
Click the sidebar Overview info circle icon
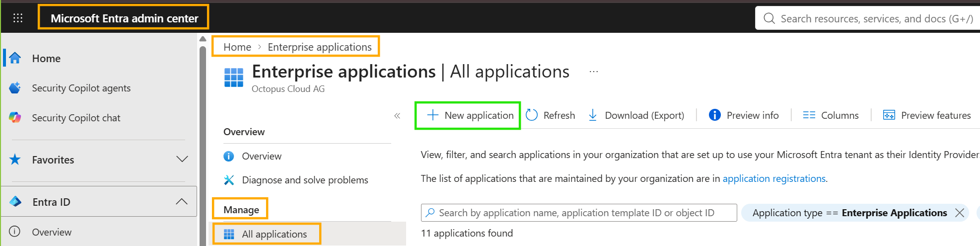pyautogui.click(x=15, y=232)
